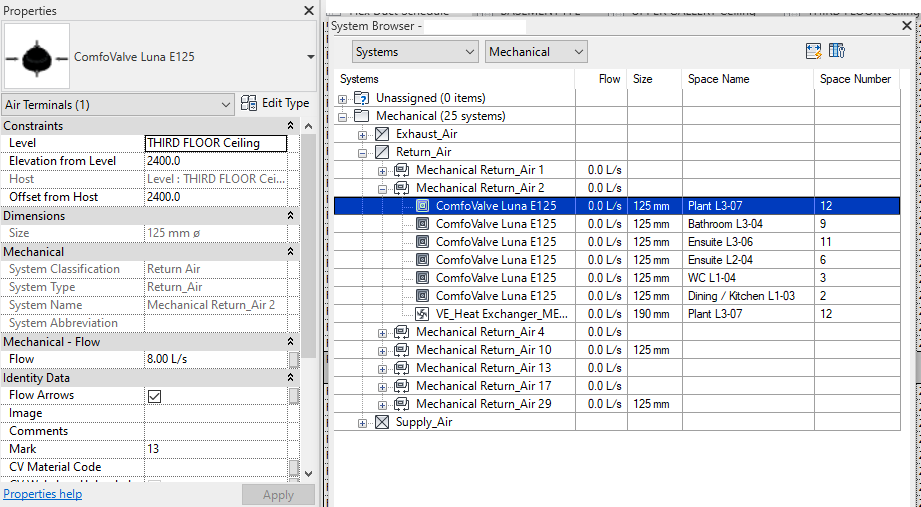
Task: Click the 190 mm size cell
Action: tap(655, 314)
